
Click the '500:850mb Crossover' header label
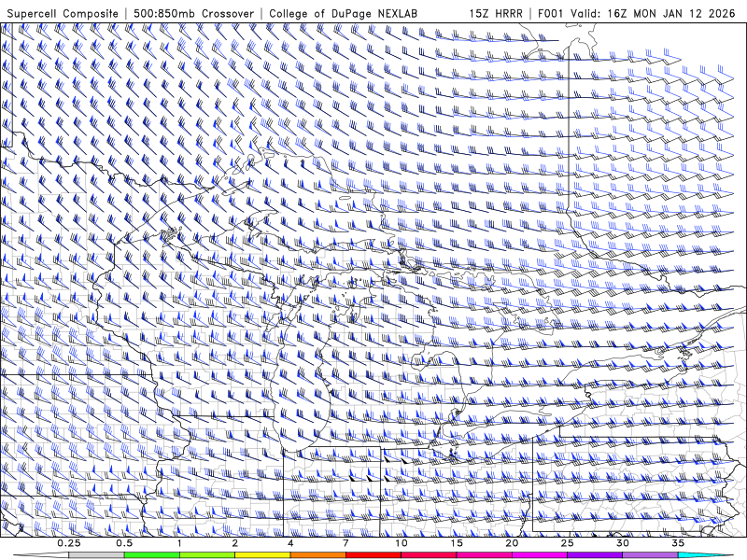coord(193,13)
